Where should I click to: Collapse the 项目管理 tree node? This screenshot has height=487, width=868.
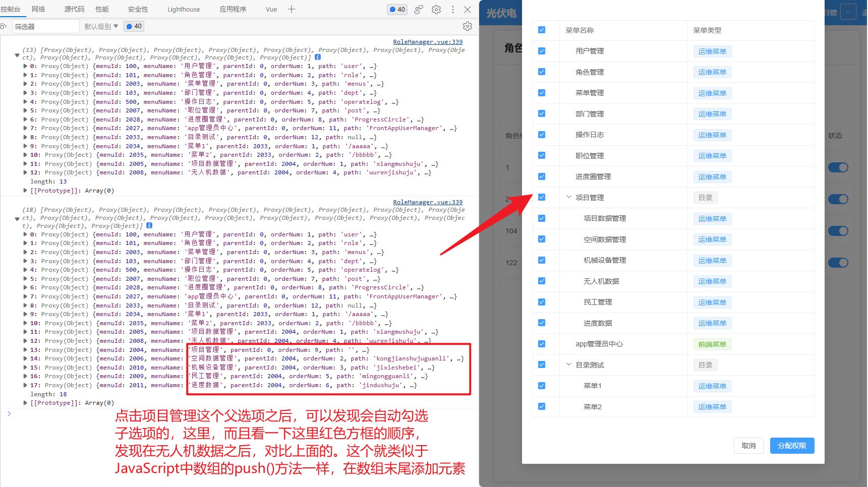click(569, 197)
